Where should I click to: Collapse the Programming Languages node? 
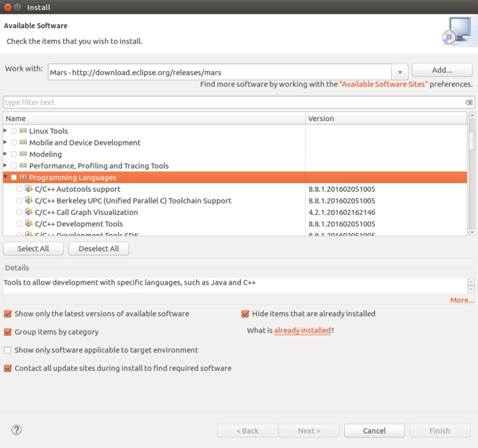pos(5,177)
